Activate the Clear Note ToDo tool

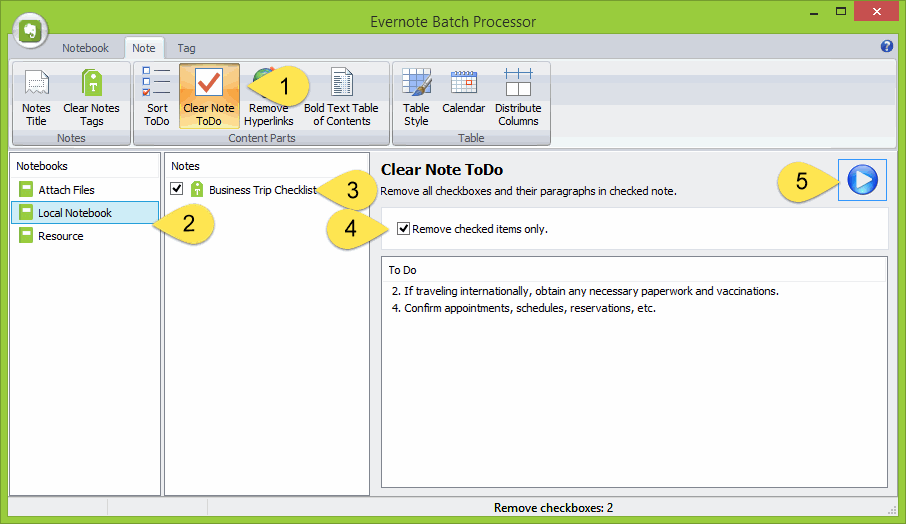click(209, 96)
